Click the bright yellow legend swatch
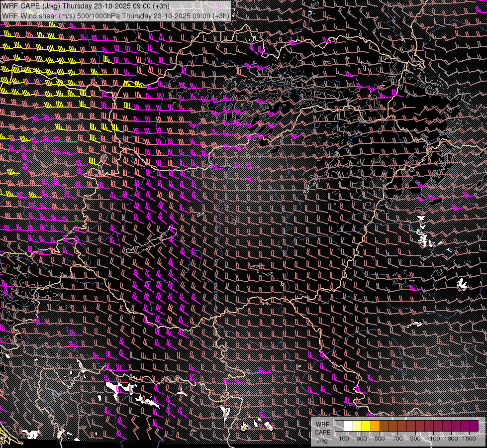 click(x=366, y=426)
